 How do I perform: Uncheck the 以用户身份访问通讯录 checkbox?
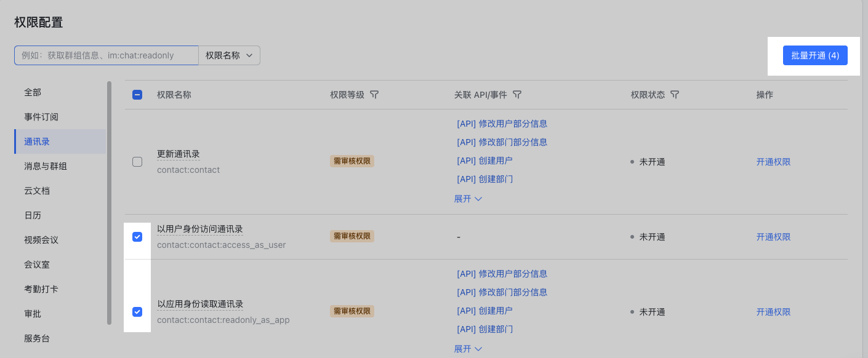click(137, 237)
